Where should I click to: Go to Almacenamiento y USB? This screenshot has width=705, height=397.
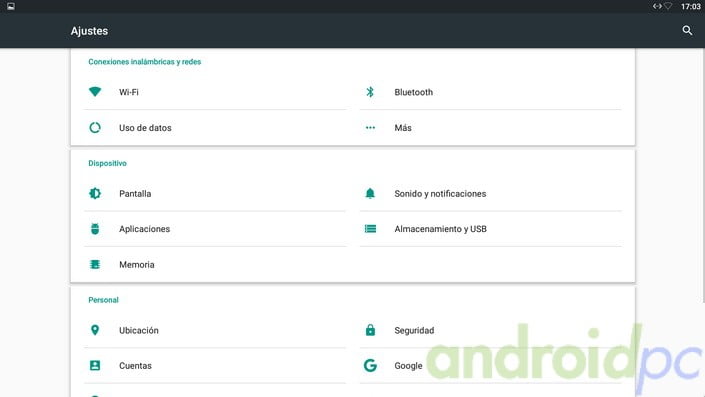491,229
